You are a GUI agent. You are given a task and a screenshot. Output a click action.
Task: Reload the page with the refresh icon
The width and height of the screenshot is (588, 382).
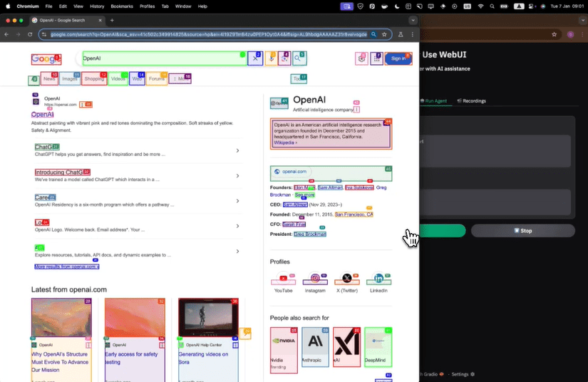[30, 34]
